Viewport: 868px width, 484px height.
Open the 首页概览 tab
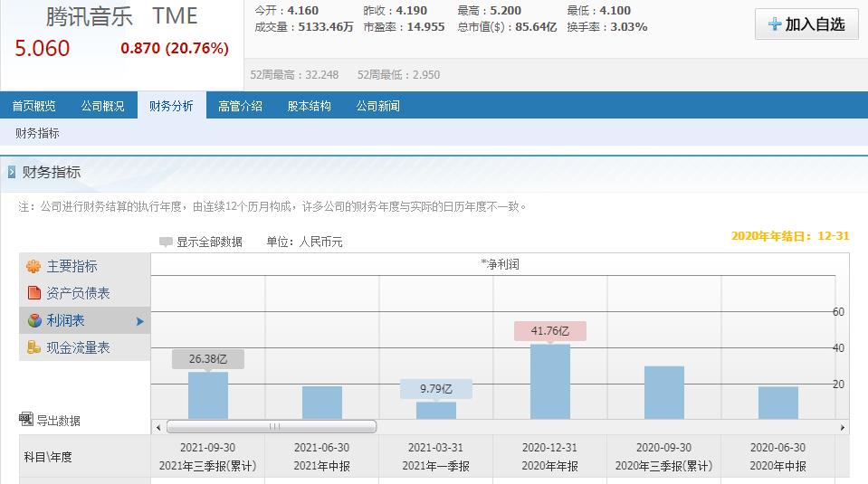coord(33,106)
